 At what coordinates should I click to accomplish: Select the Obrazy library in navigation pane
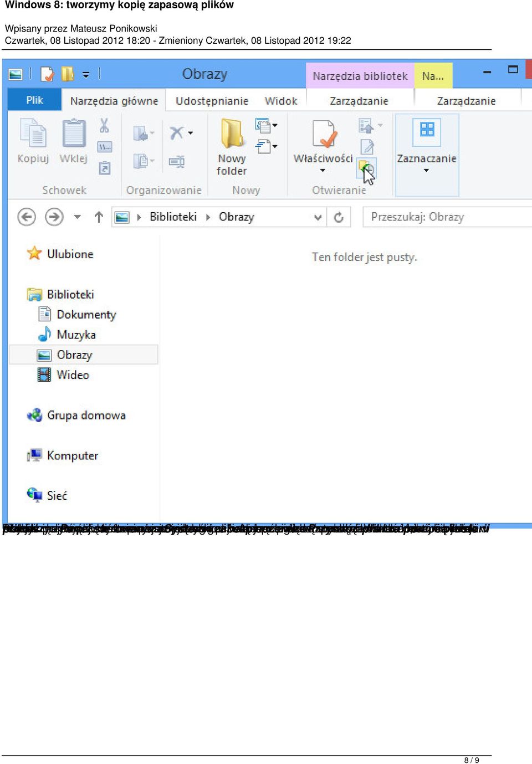84,355
